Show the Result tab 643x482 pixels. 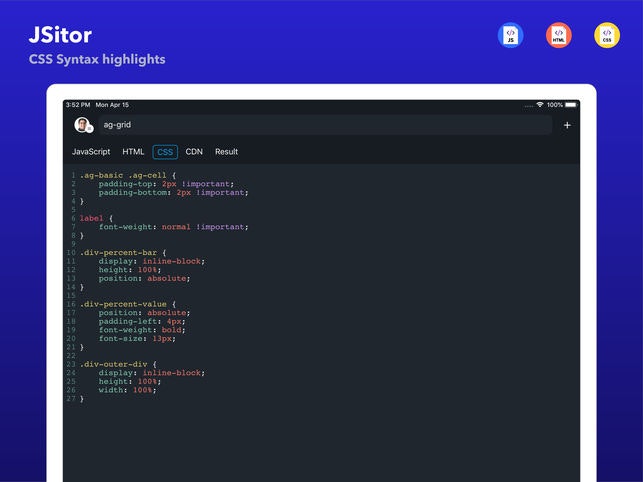(226, 152)
